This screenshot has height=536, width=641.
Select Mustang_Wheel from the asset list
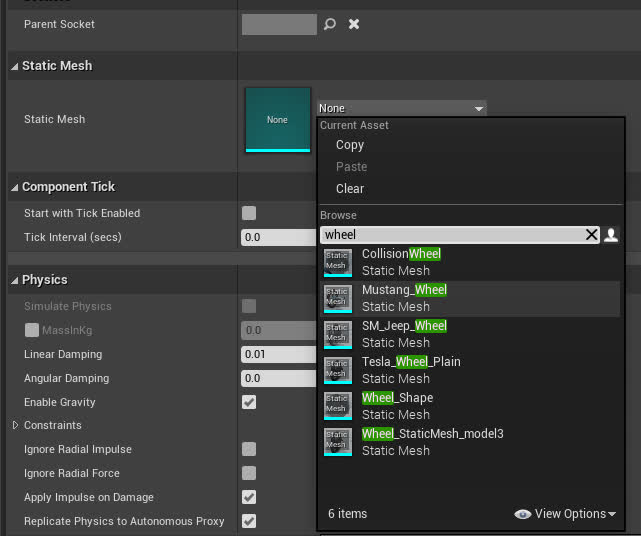[404, 298]
